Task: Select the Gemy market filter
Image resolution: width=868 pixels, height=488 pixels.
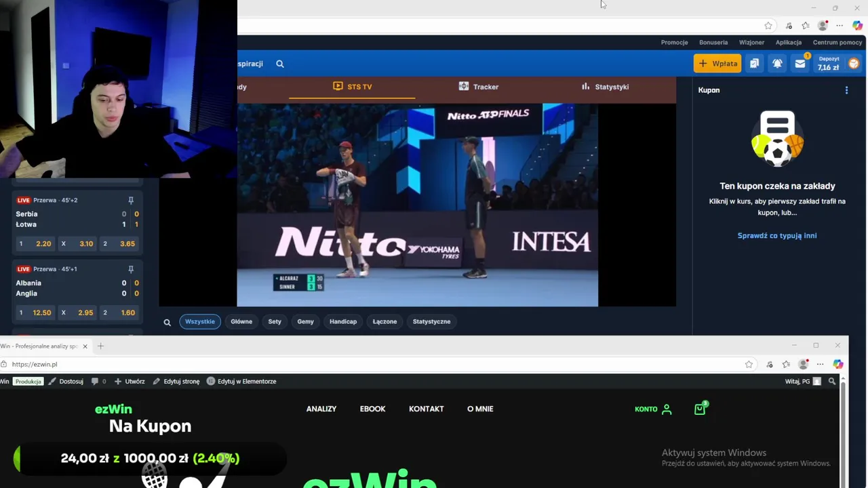Action: (305, 322)
